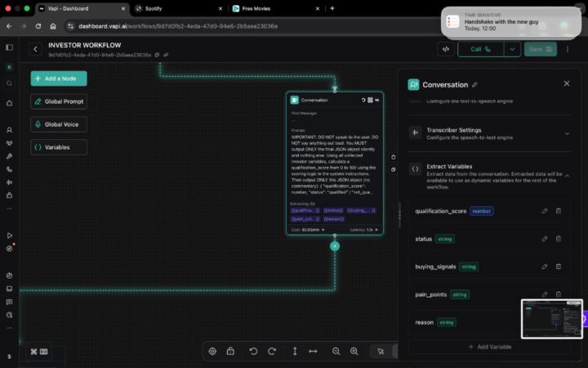
Task: Edit the status variable
Action: pos(545,239)
